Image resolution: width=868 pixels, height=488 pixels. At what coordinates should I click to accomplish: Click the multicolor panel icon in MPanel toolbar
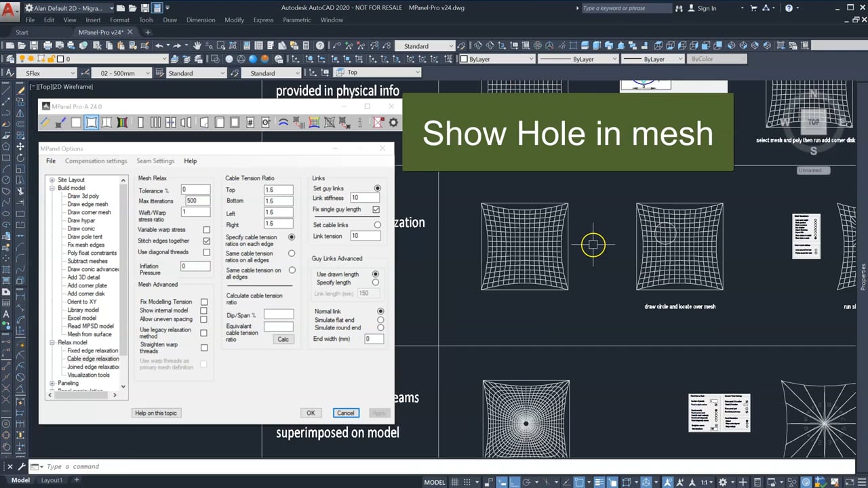pyautogui.click(x=122, y=123)
